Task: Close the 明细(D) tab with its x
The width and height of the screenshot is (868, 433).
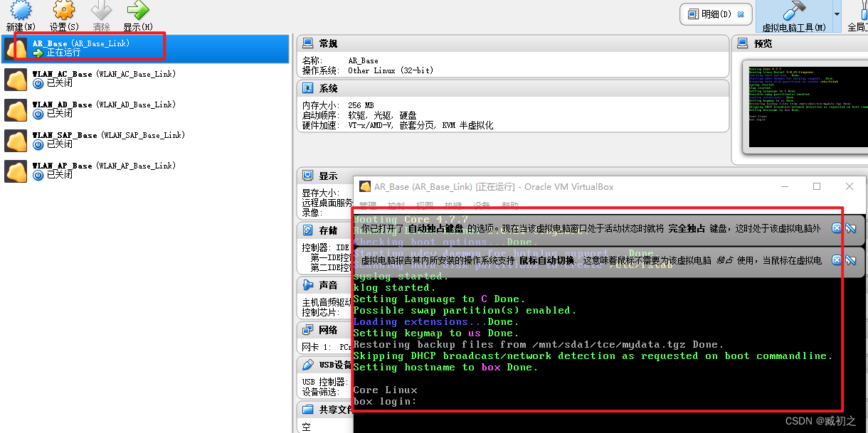Action: pyautogui.click(x=741, y=14)
